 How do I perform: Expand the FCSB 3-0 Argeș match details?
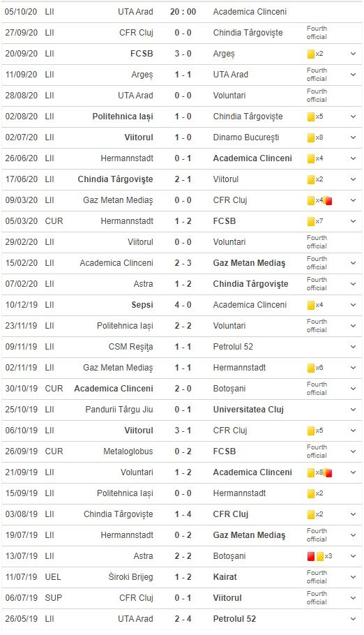[353, 54]
